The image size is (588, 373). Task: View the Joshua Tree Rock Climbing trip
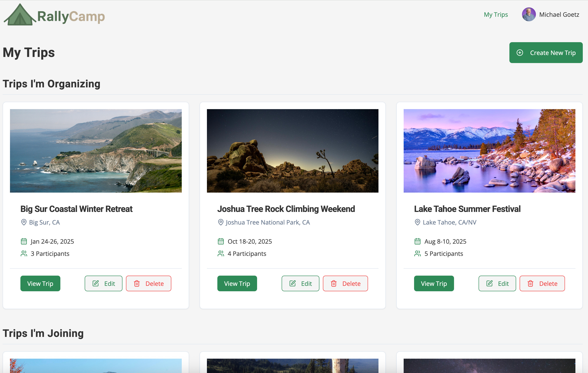[237, 283]
